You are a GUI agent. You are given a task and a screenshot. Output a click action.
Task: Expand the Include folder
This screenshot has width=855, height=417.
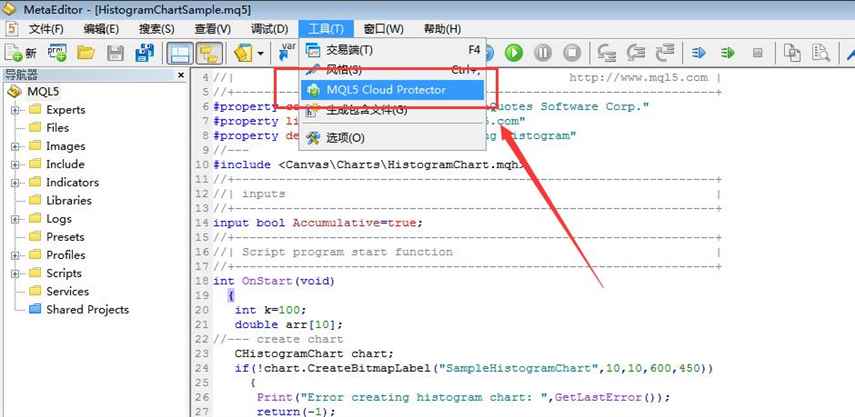tap(15, 165)
